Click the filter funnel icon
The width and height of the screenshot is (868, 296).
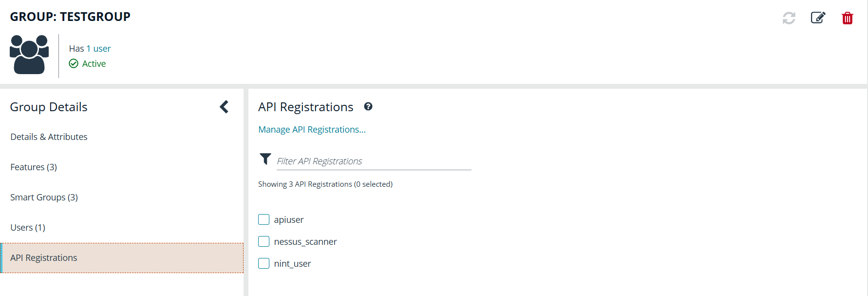tap(265, 159)
